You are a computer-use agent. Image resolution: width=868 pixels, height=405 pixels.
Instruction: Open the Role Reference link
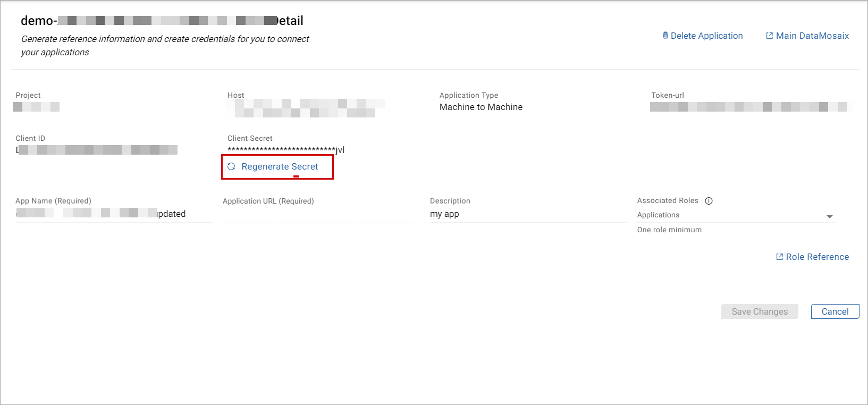[817, 257]
